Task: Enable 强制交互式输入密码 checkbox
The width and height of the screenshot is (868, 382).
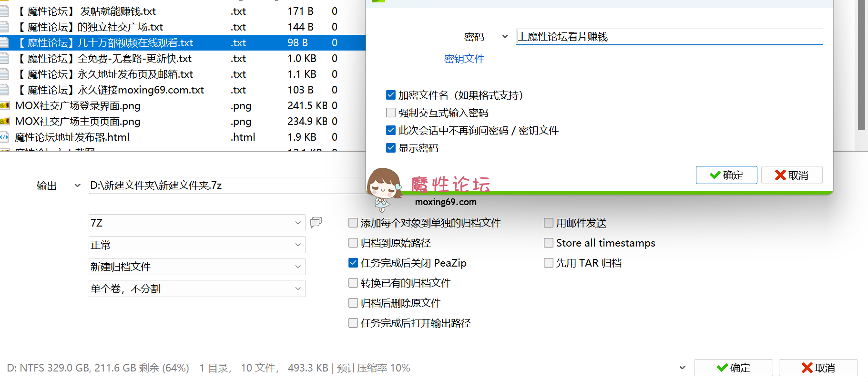Action: tap(391, 113)
